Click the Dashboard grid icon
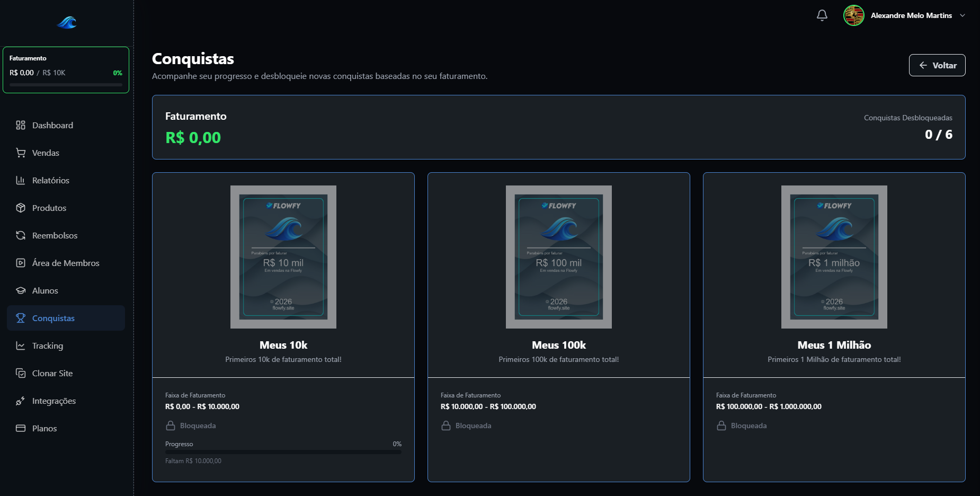This screenshot has width=980, height=496. tap(21, 125)
